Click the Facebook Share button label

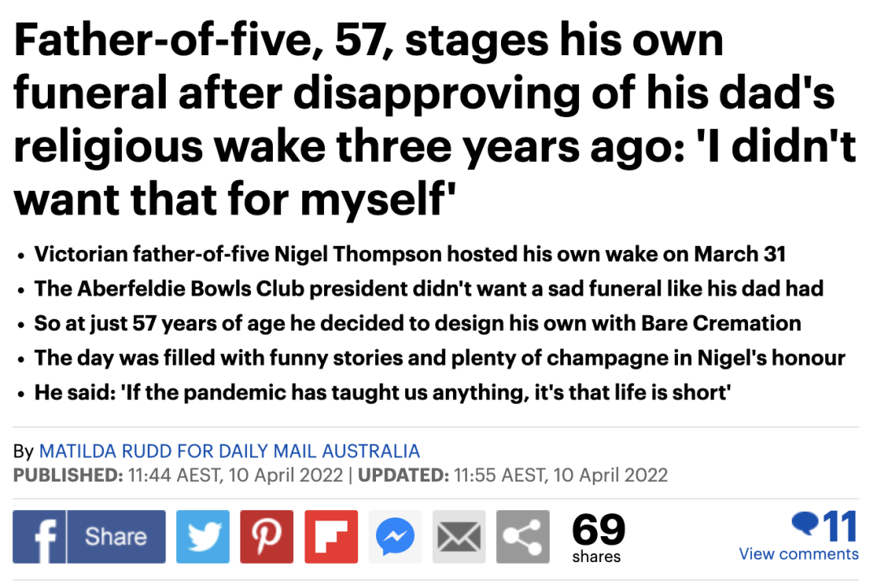tap(116, 536)
